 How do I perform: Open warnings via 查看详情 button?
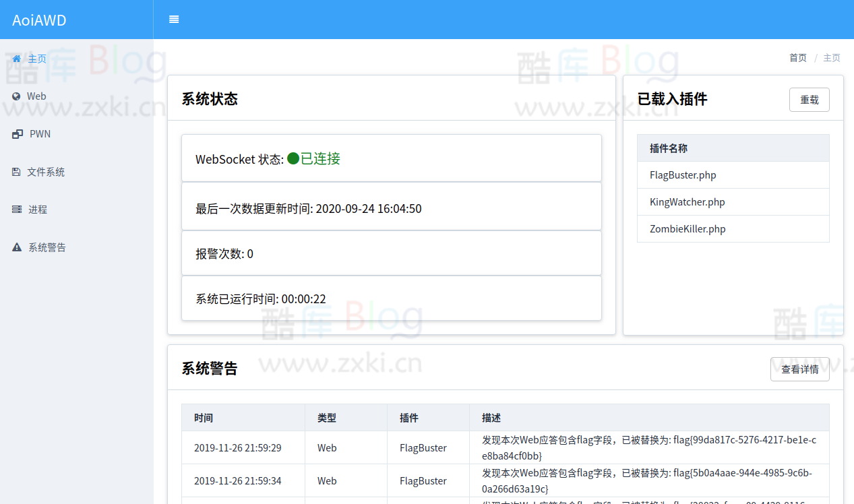(x=799, y=369)
